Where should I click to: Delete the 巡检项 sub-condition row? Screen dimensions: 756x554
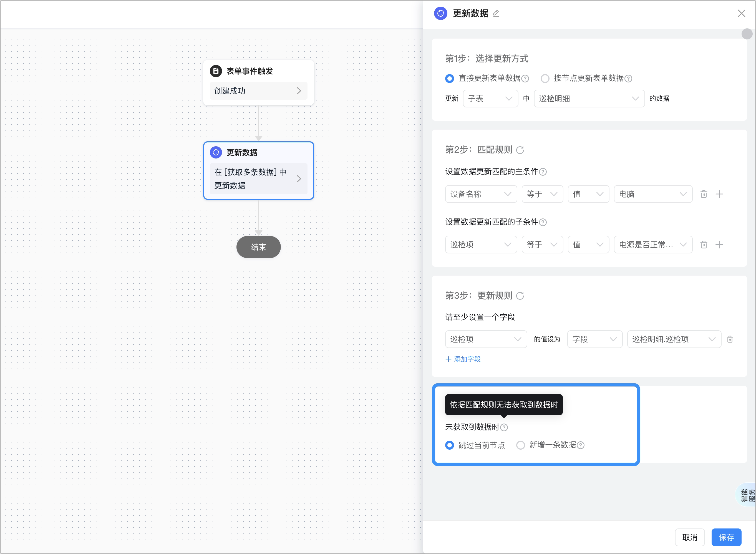click(704, 245)
